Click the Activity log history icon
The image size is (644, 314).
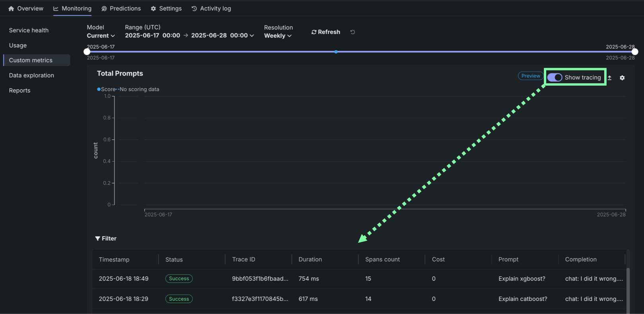pos(194,8)
